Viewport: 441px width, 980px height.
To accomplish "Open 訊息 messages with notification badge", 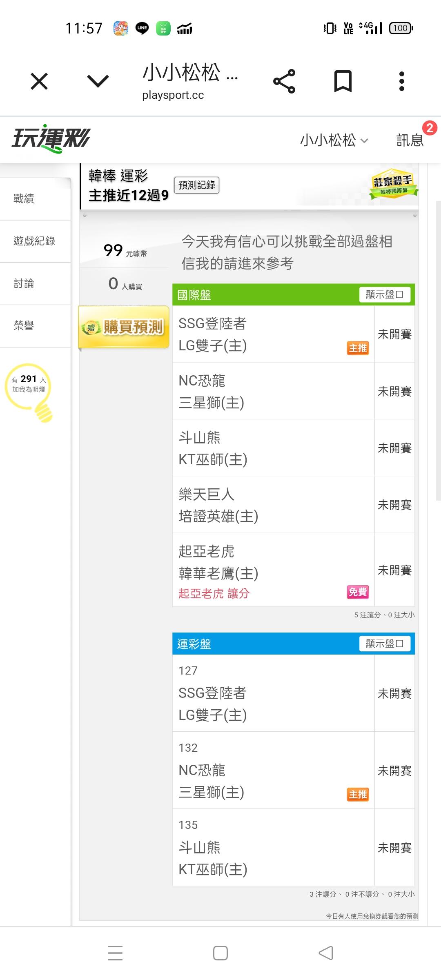I will click(x=411, y=140).
